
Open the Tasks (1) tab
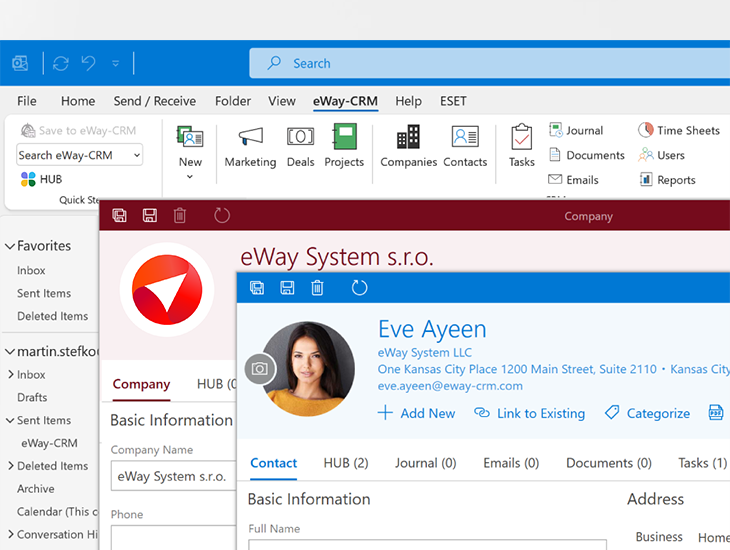click(702, 463)
